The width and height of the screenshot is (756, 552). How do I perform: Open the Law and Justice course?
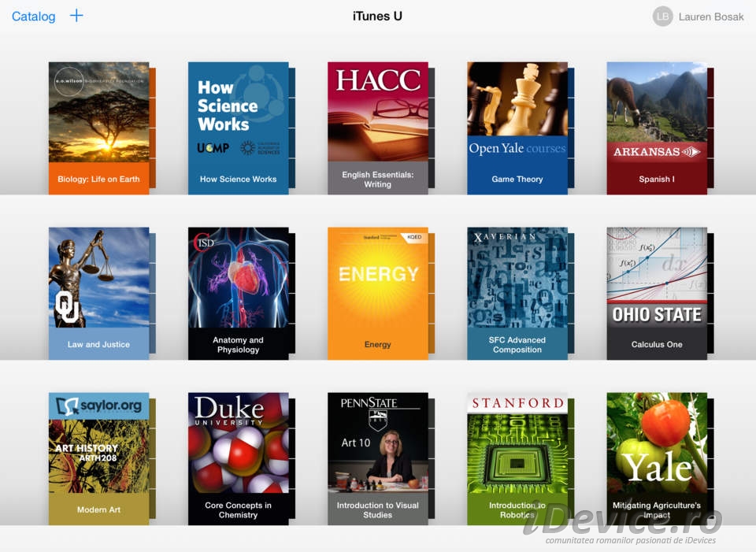pyautogui.click(x=99, y=294)
